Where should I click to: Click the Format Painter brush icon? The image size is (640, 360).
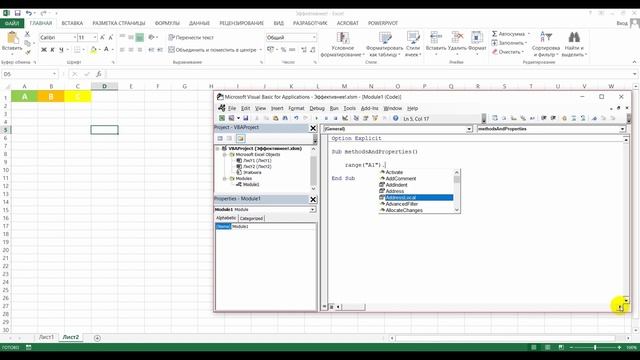click(28, 52)
